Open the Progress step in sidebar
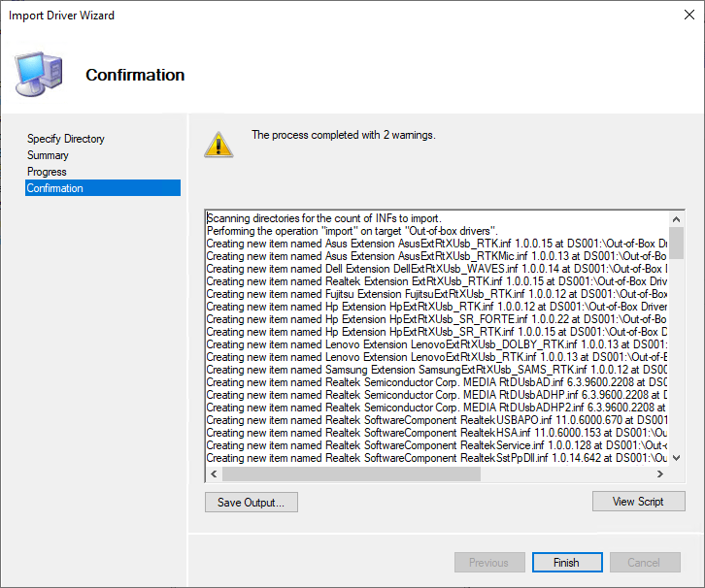This screenshot has width=705, height=588. 47,172
